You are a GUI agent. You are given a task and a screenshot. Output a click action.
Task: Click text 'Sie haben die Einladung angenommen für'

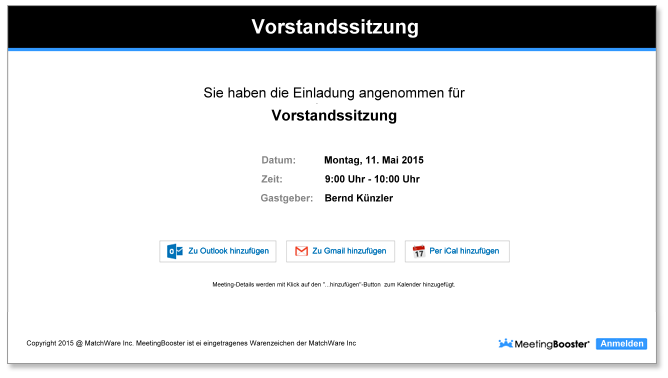[334, 92]
